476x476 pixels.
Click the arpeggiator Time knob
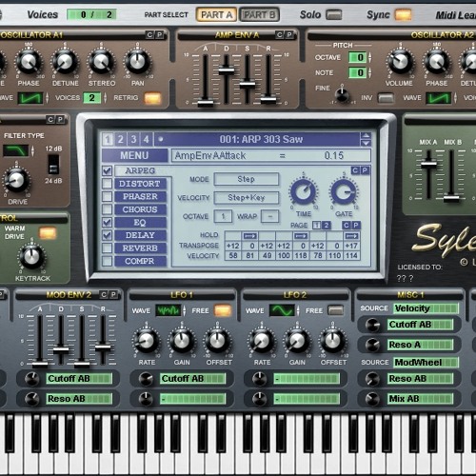(x=304, y=191)
